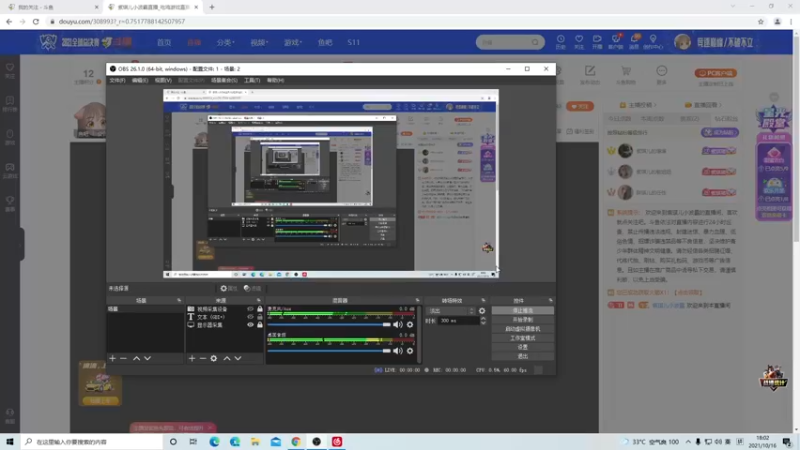Move source down in Sources panel
Viewport: 800px width, 450px height.
[x=238, y=359]
